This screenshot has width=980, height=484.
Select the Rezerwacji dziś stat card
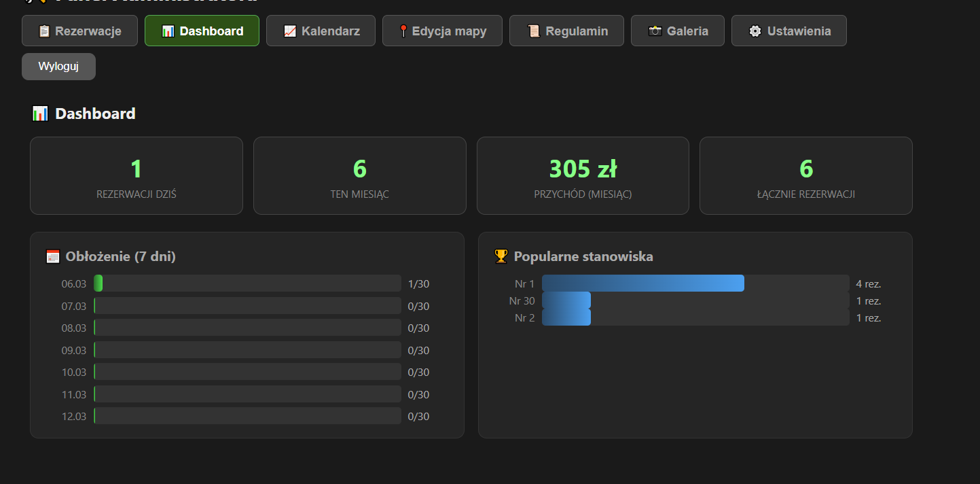136,175
